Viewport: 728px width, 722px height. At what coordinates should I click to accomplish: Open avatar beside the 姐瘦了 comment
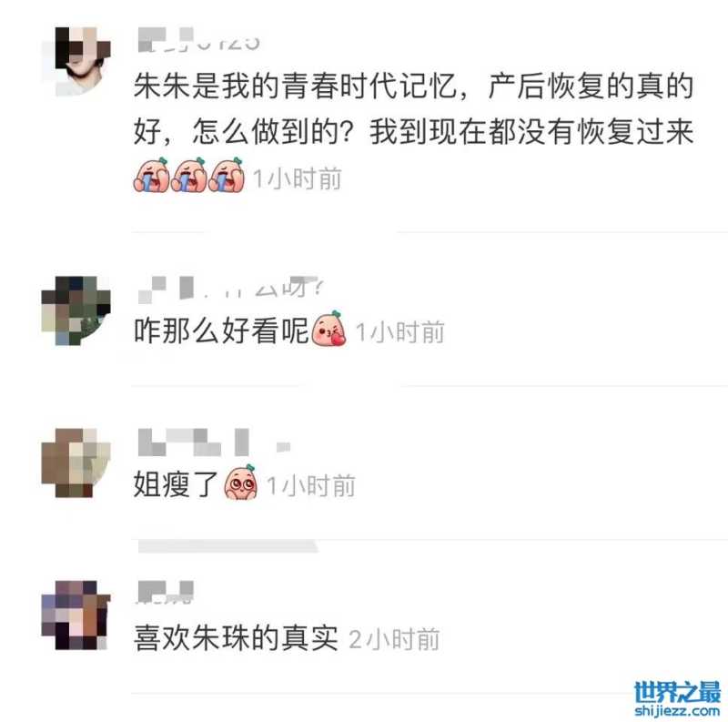click(76, 463)
